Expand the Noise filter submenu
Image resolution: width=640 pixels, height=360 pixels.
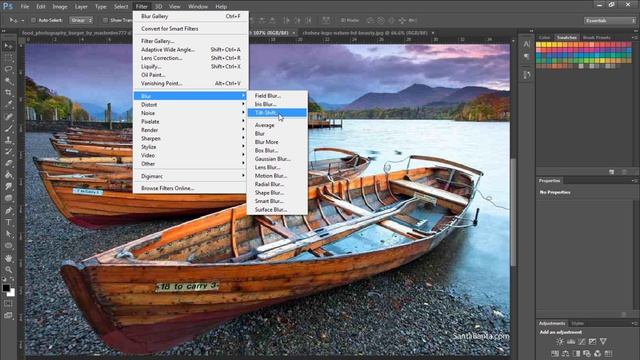[x=190, y=113]
